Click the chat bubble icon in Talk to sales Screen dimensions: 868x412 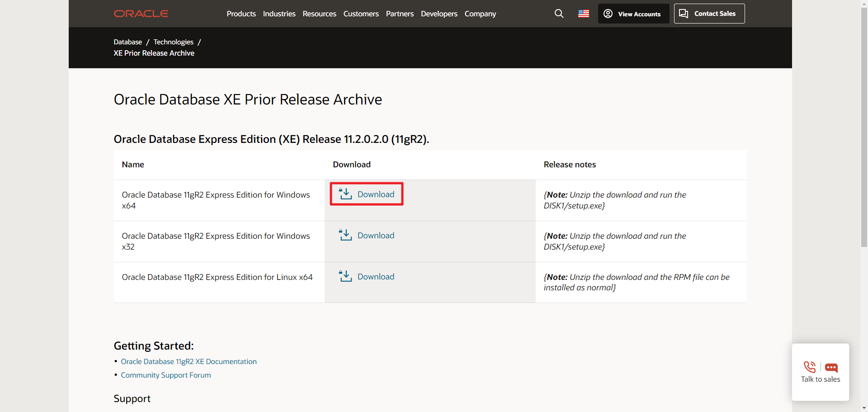click(x=831, y=368)
